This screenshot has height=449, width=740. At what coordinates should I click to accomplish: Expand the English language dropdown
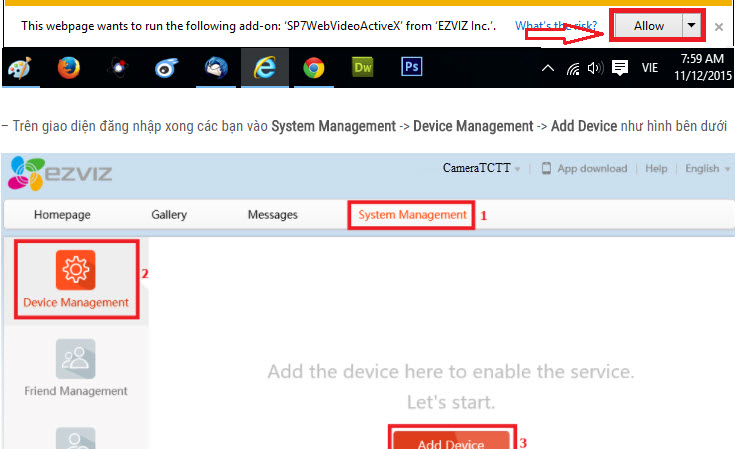pos(707,169)
